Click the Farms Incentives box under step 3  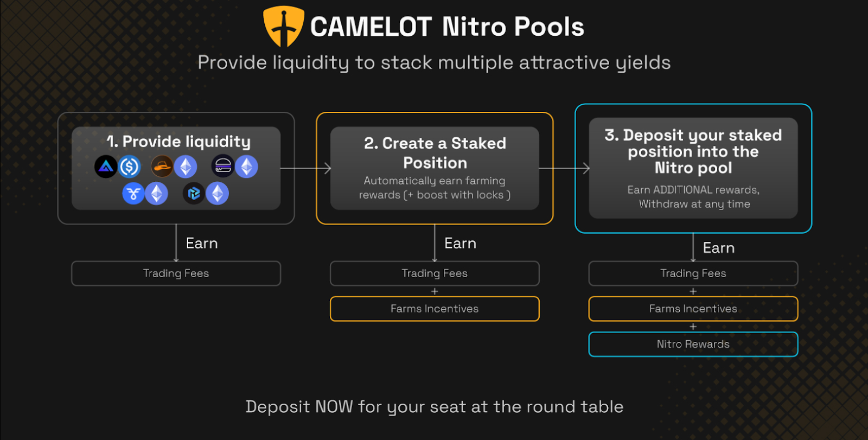tap(693, 309)
